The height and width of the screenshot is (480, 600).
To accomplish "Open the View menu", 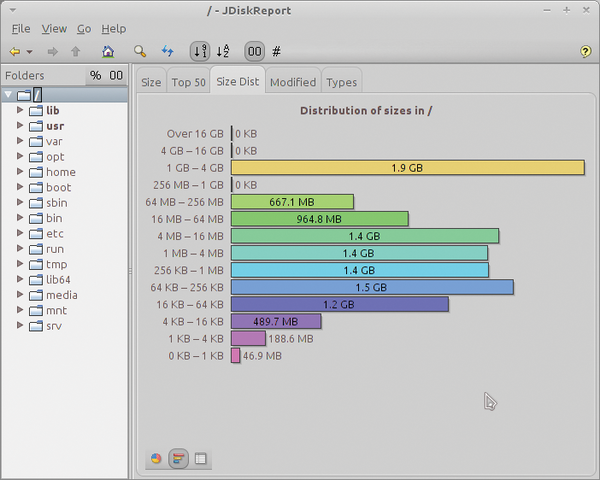I will [x=54, y=29].
